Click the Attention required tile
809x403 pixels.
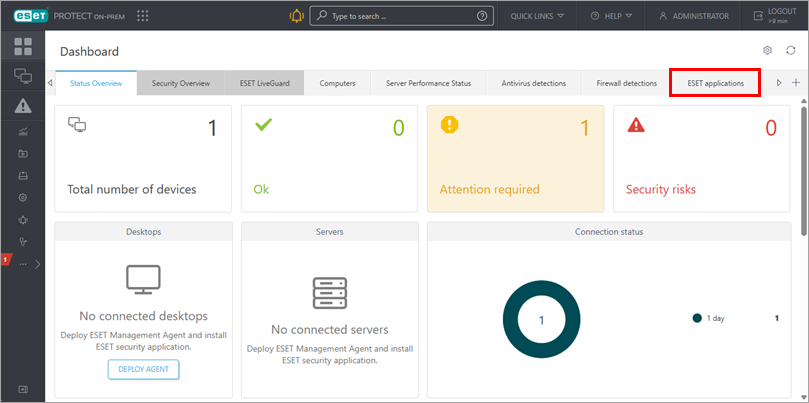[515, 158]
